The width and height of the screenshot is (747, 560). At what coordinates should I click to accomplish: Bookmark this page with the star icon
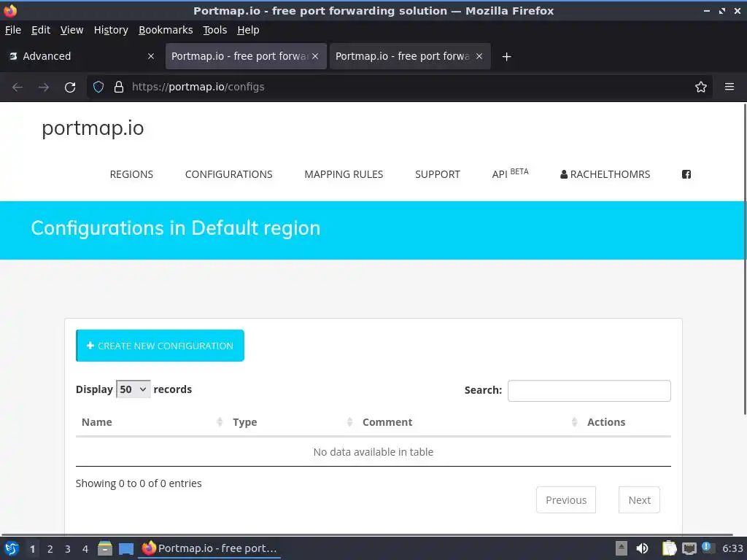click(701, 87)
